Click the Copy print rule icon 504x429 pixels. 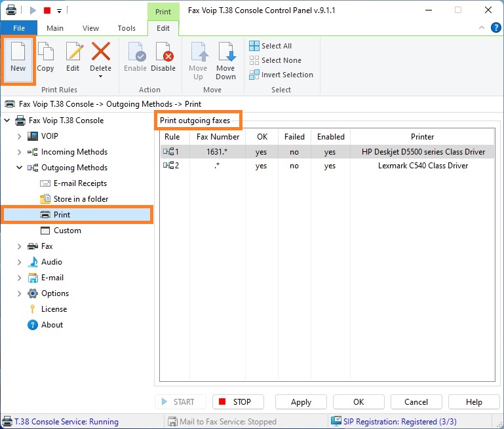tap(45, 51)
